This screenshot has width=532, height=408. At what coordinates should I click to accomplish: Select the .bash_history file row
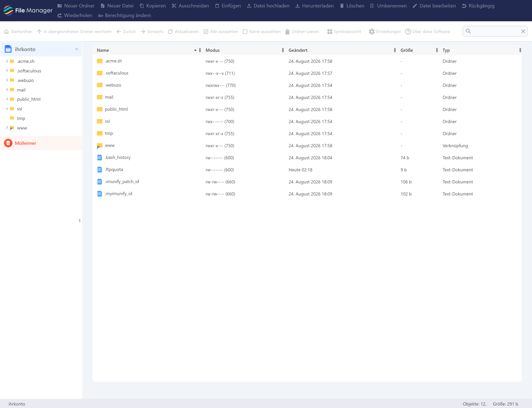tap(307, 158)
